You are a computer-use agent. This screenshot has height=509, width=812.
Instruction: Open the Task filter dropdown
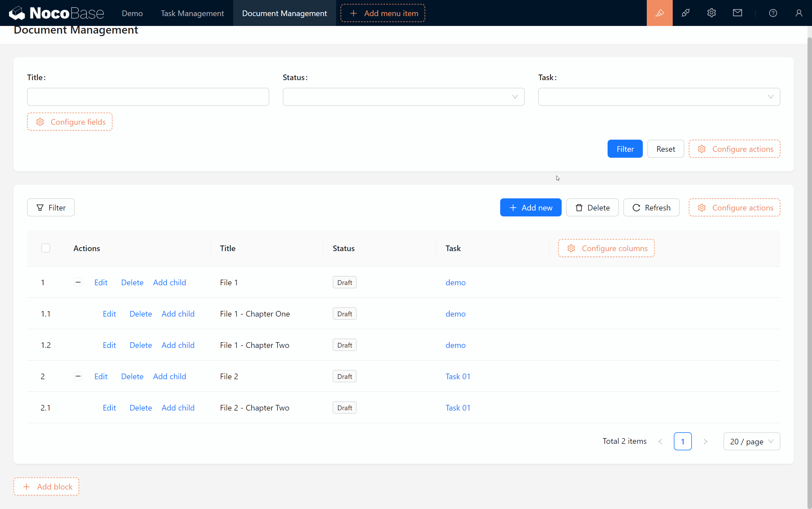tap(659, 97)
